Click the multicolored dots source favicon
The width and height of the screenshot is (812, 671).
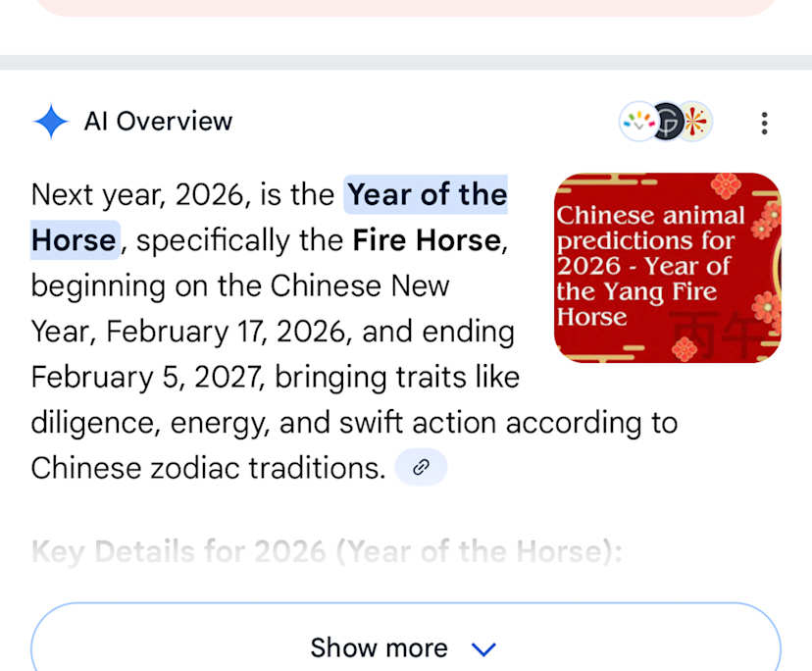click(x=636, y=122)
